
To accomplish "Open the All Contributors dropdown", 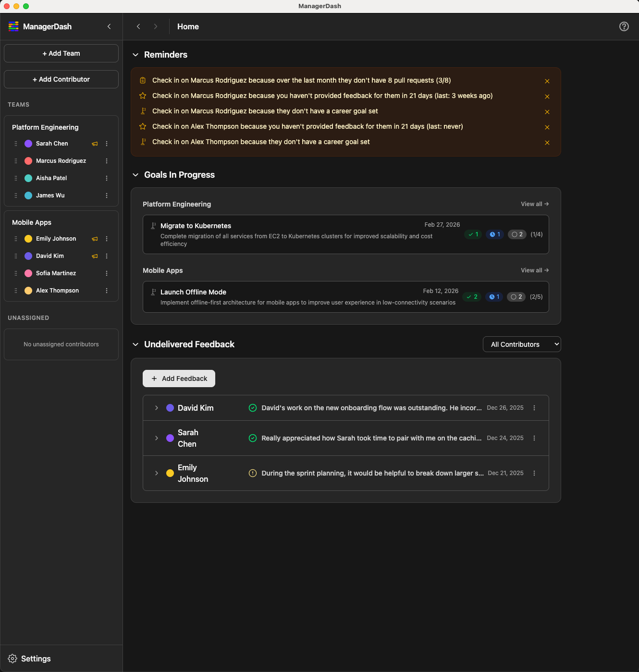I will [x=522, y=344].
